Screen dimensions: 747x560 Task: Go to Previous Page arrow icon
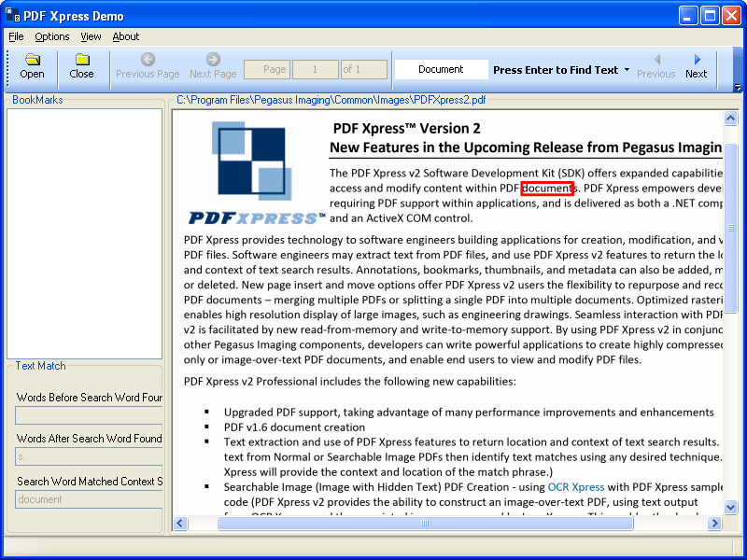pyautogui.click(x=148, y=59)
